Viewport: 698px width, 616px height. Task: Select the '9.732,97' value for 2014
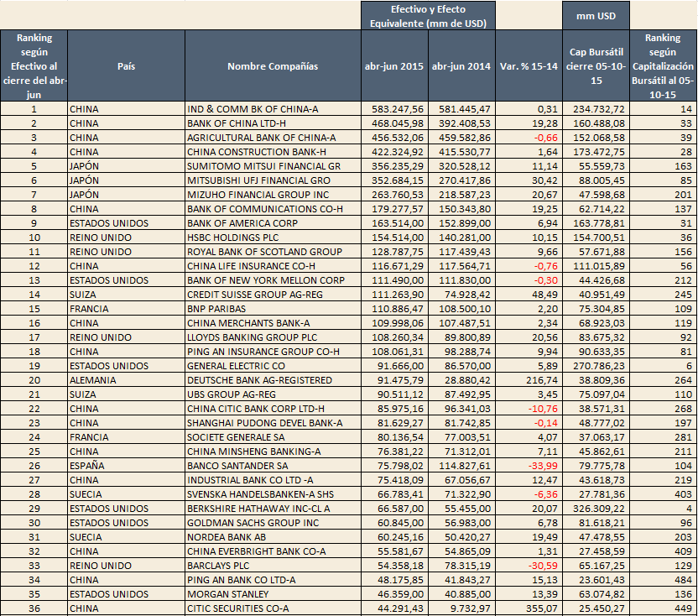click(471, 608)
